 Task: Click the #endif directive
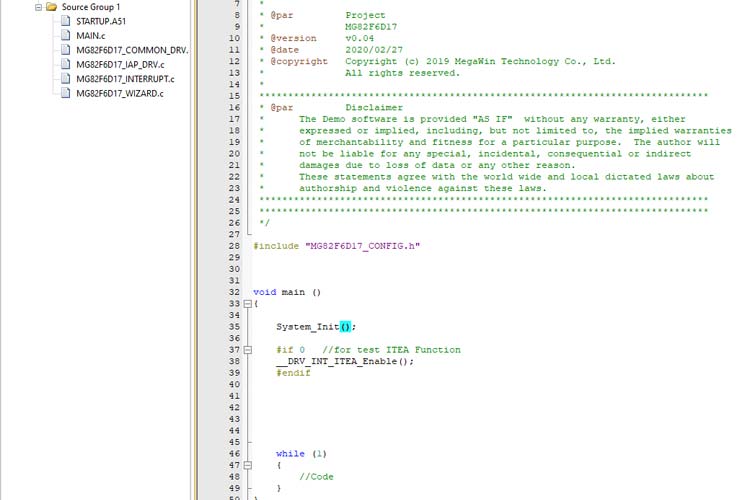tap(293, 373)
